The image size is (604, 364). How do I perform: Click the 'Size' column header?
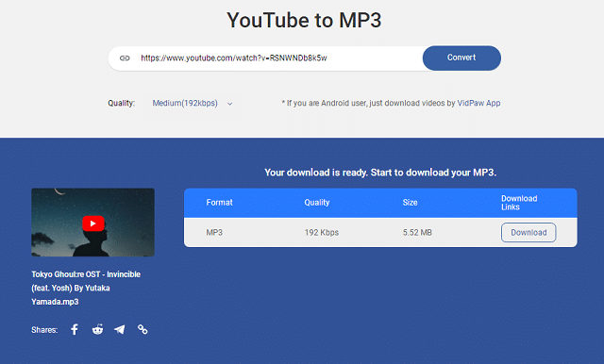[410, 203]
